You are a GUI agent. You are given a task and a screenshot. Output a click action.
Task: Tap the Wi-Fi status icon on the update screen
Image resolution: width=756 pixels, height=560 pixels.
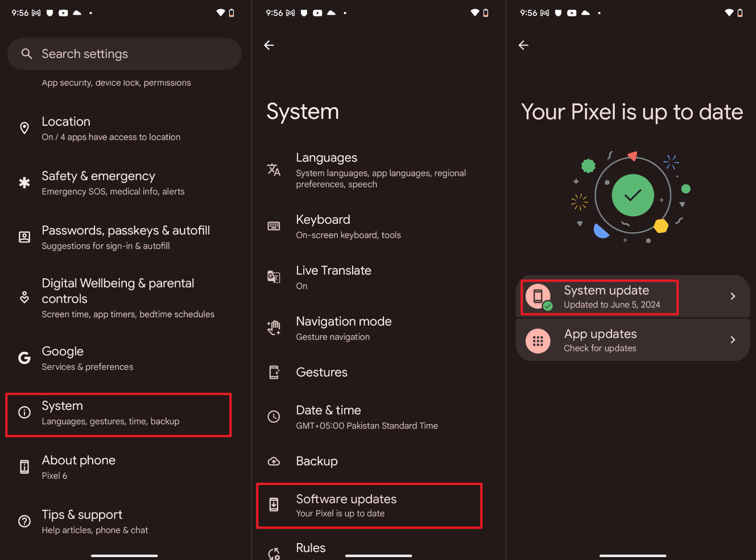pyautogui.click(x=729, y=13)
